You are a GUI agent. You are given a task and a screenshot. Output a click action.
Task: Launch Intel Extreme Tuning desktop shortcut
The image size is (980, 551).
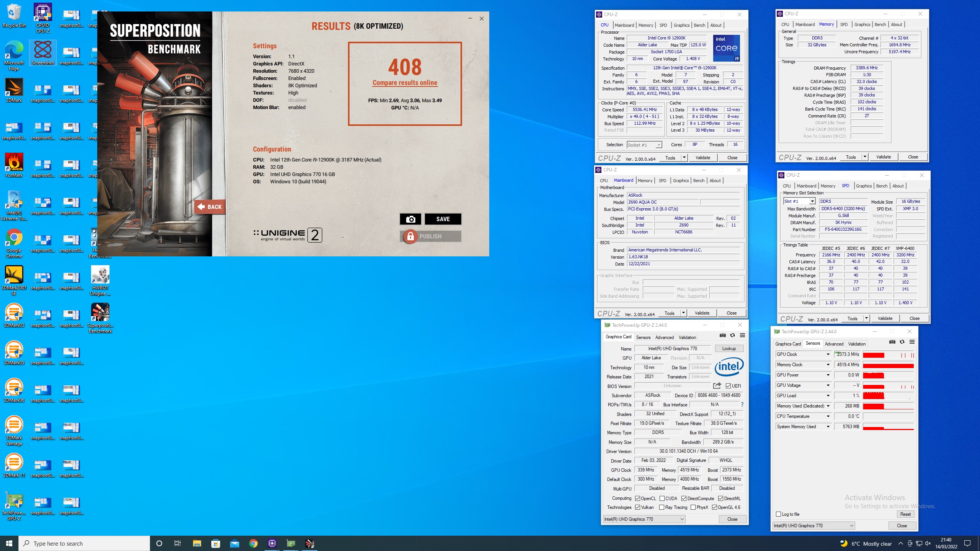[14, 205]
